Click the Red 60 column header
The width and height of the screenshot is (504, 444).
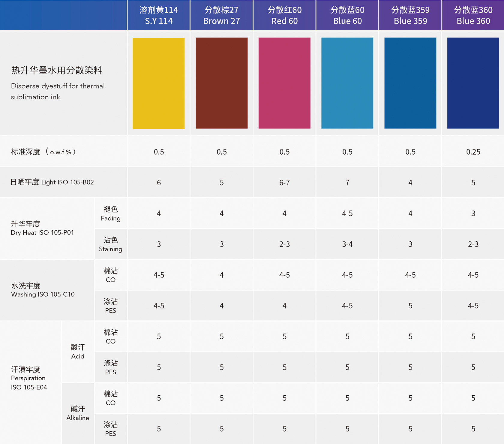click(284, 15)
